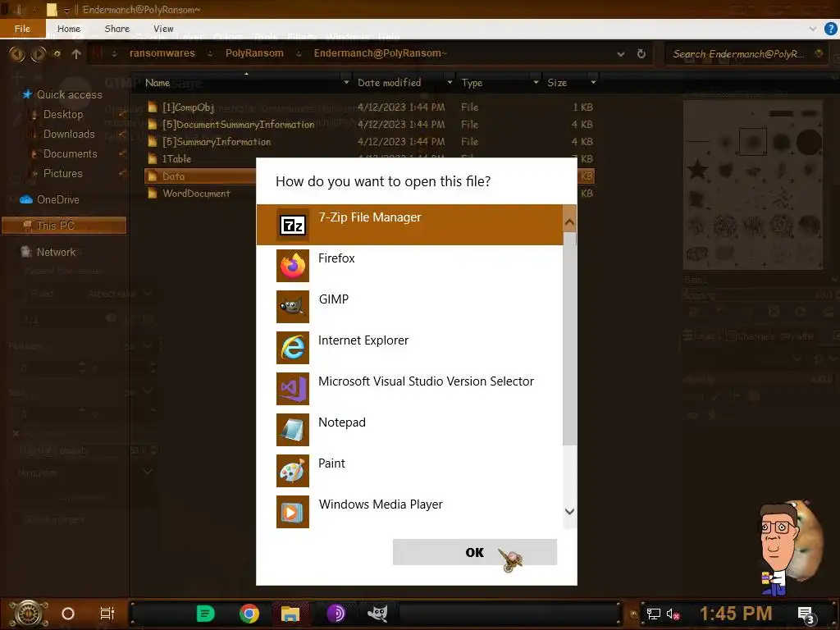Go up one folder level

pos(76,53)
